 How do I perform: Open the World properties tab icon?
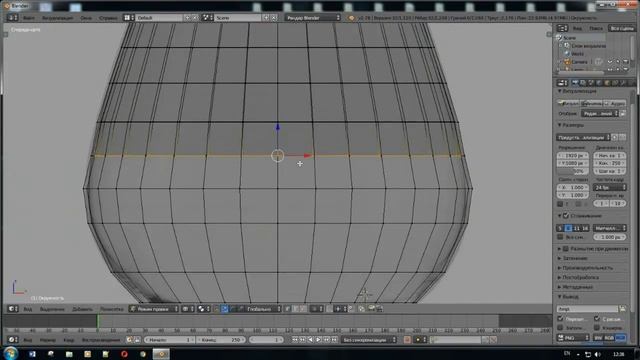(x=599, y=83)
